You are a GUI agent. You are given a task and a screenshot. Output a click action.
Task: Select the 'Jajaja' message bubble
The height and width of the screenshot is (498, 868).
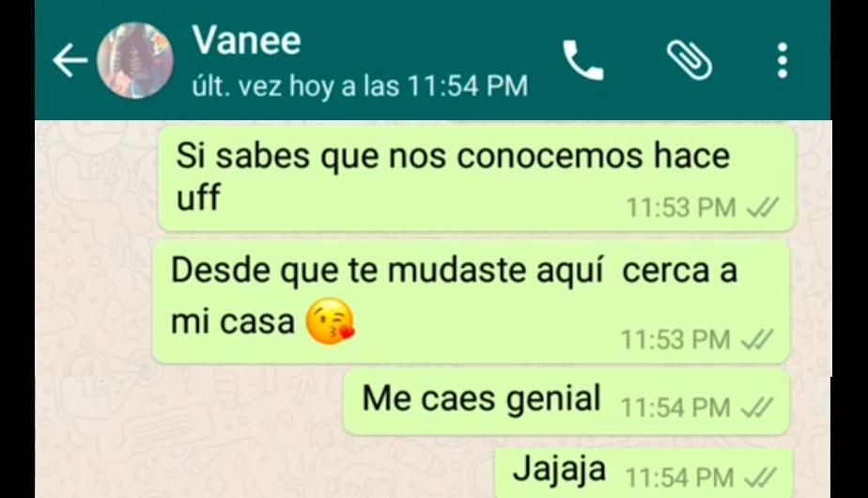pos(644,473)
